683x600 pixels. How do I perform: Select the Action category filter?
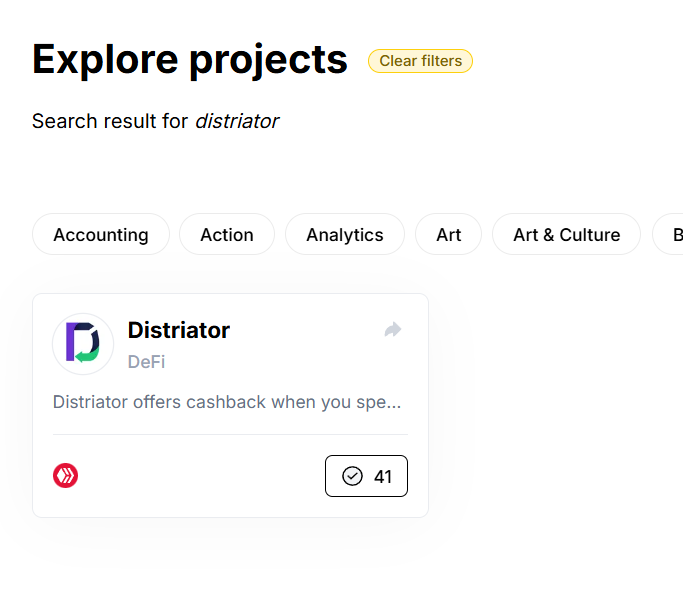(x=227, y=234)
